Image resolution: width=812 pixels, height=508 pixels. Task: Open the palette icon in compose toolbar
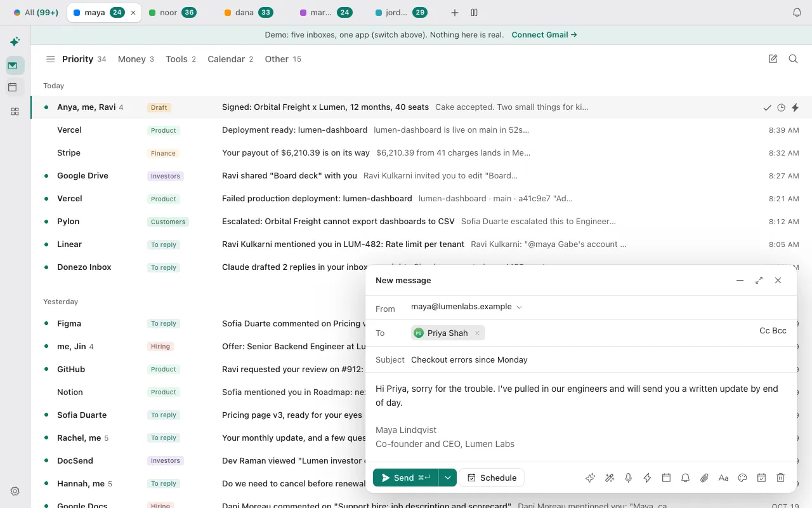point(742,478)
